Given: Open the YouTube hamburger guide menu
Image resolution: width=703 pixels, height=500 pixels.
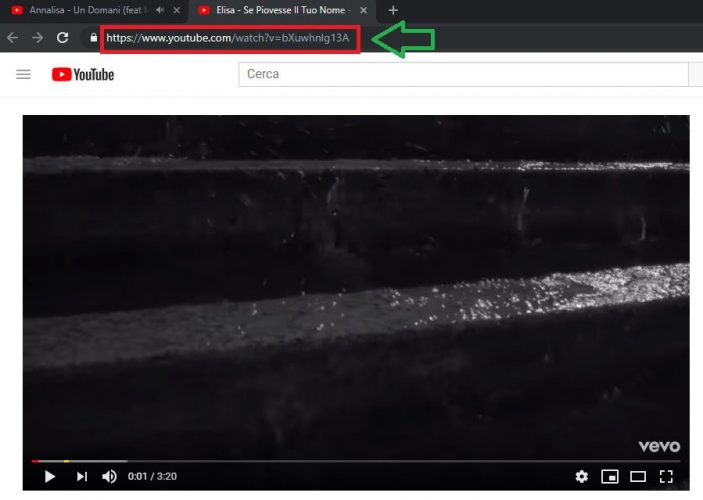Looking at the screenshot, I should click(24, 75).
